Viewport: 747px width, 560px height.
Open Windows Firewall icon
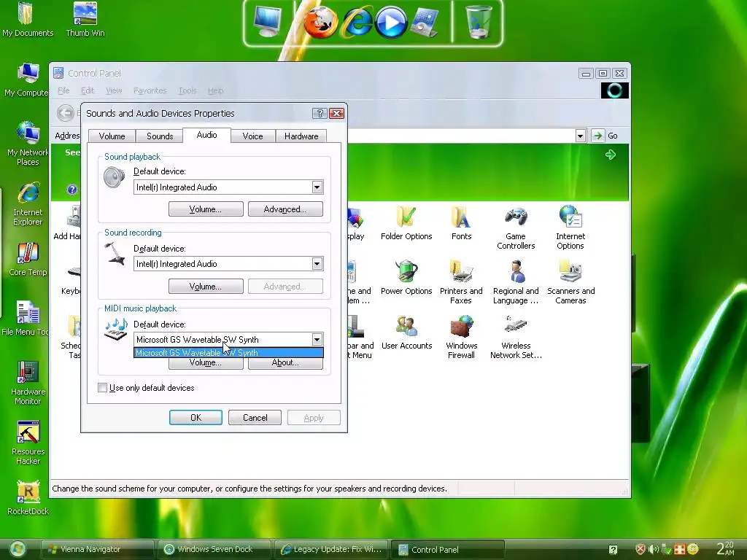point(461,338)
